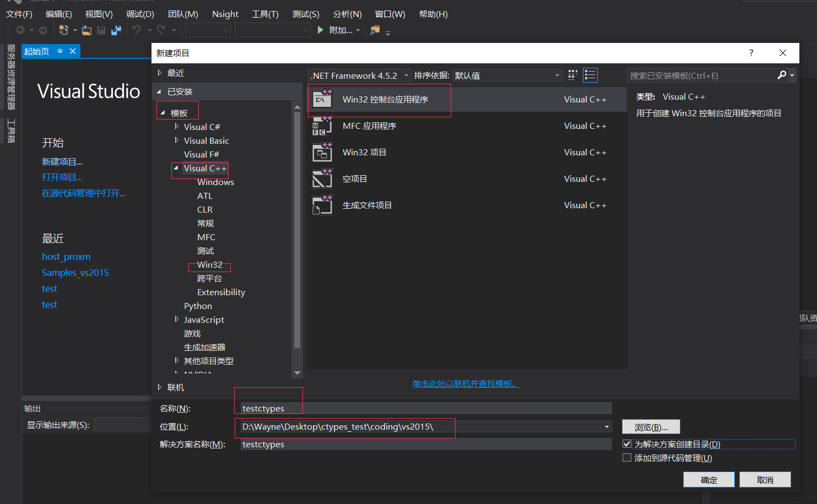Toggle add to source control checkbox
Viewport: 817px width, 504px height.
point(626,458)
